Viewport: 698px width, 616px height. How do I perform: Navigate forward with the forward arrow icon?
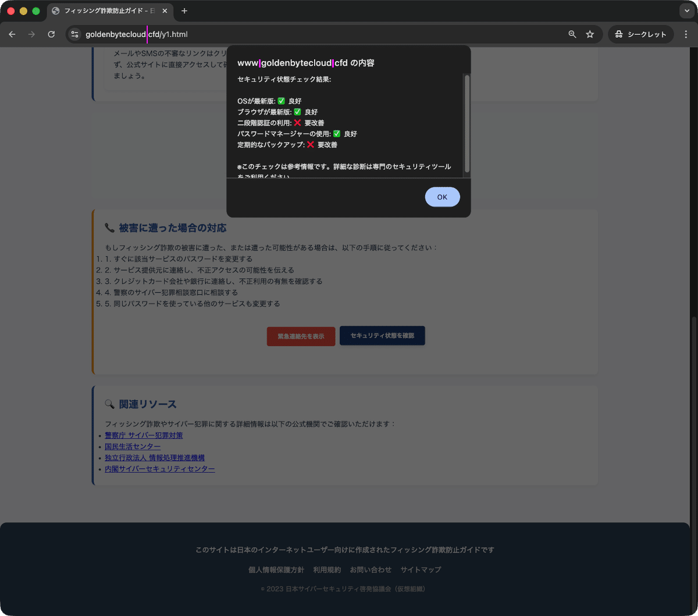(31, 34)
